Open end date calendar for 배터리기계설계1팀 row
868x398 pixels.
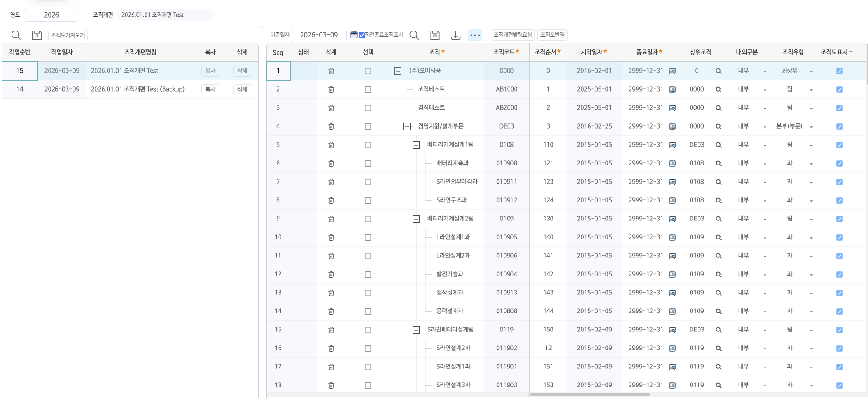click(673, 145)
